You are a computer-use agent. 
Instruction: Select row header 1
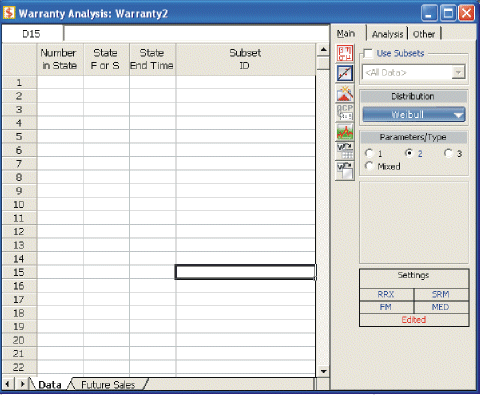(19, 82)
